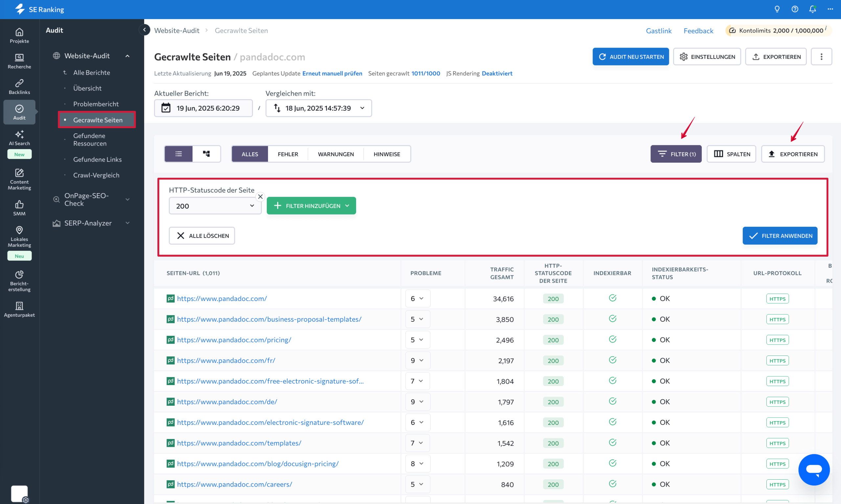Open help question mark icon
Image resolution: width=841 pixels, height=504 pixels.
click(x=794, y=9)
